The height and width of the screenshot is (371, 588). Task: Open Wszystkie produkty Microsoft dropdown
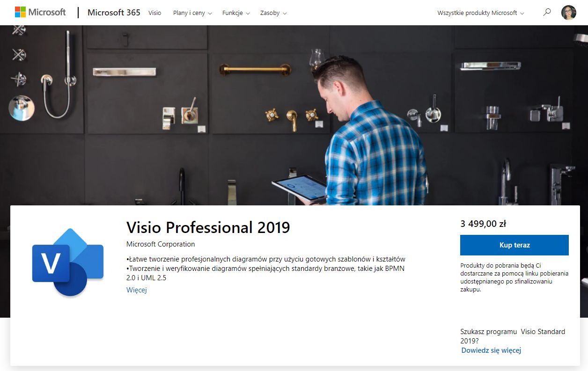tap(481, 13)
